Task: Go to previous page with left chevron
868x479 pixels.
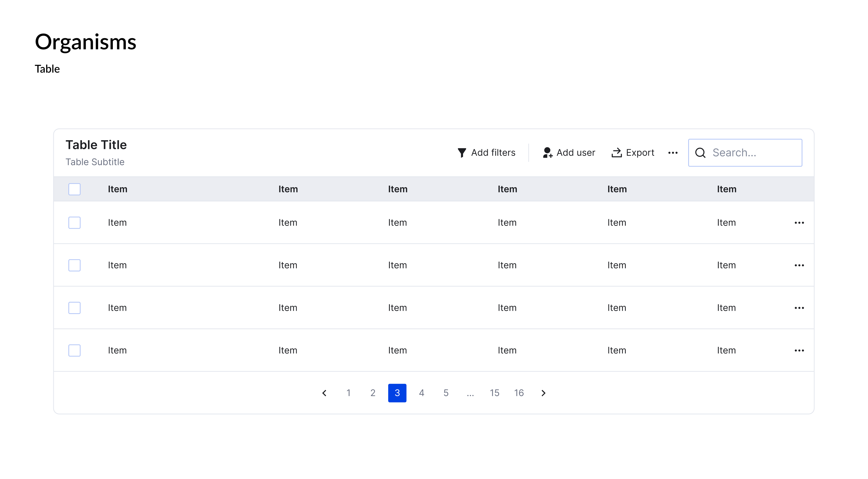Action: pyautogui.click(x=324, y=393)
